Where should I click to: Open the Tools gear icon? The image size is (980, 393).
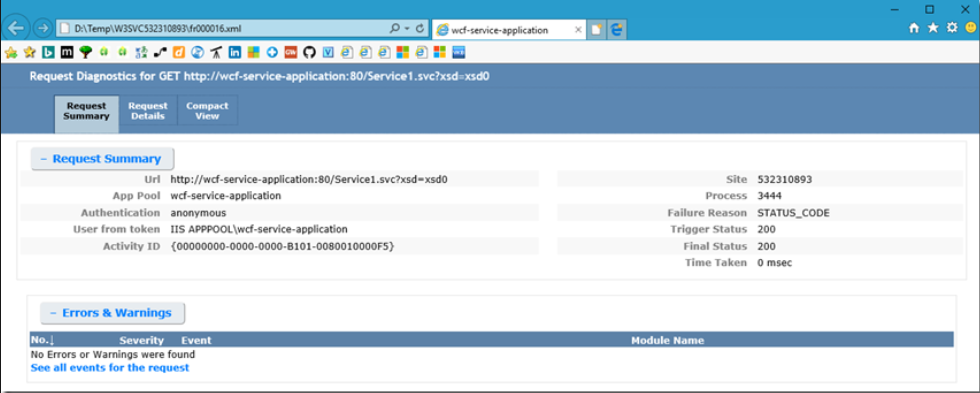point(952,28)
